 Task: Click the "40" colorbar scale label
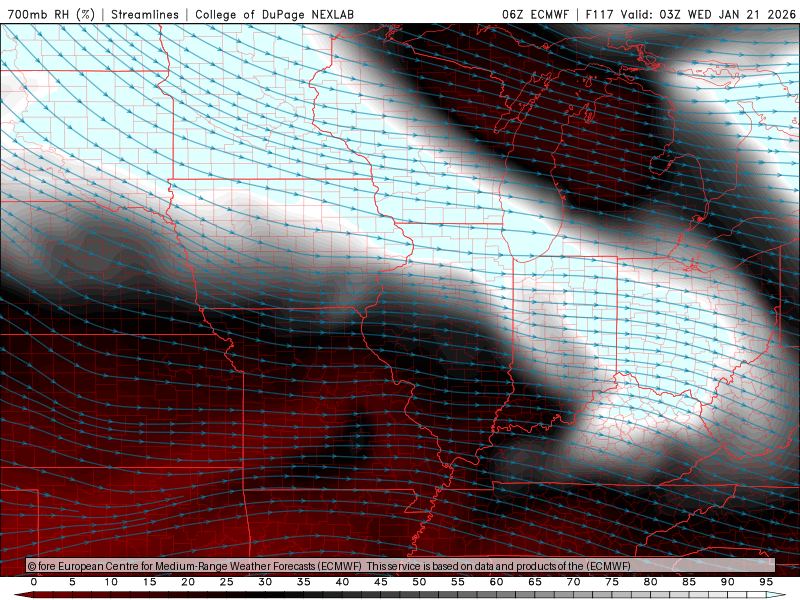click(x=342, y=582)
